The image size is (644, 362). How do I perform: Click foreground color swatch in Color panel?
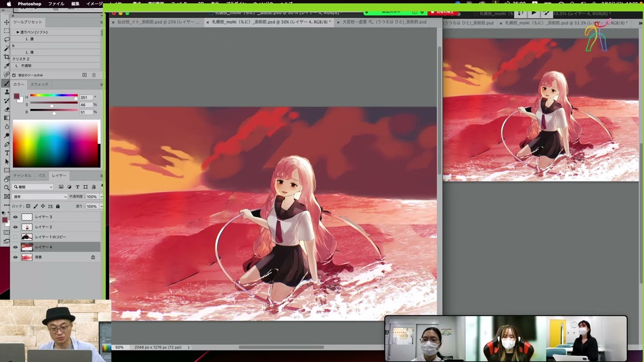tap(16, 96)
